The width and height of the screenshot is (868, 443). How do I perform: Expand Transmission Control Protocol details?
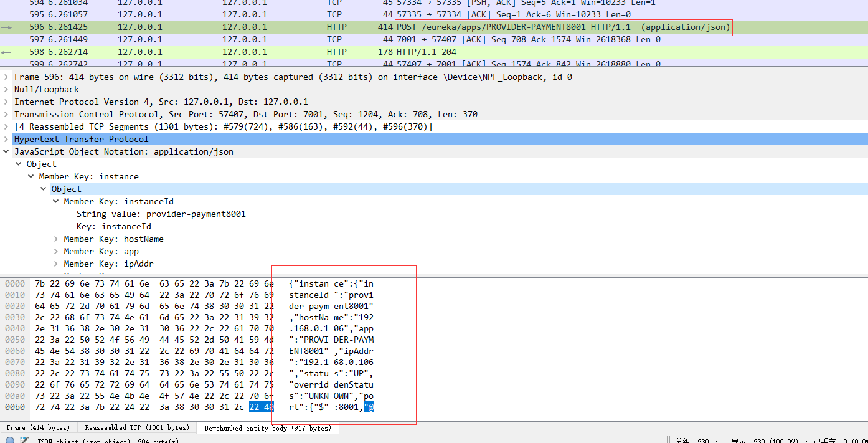(x=6, y=114)
